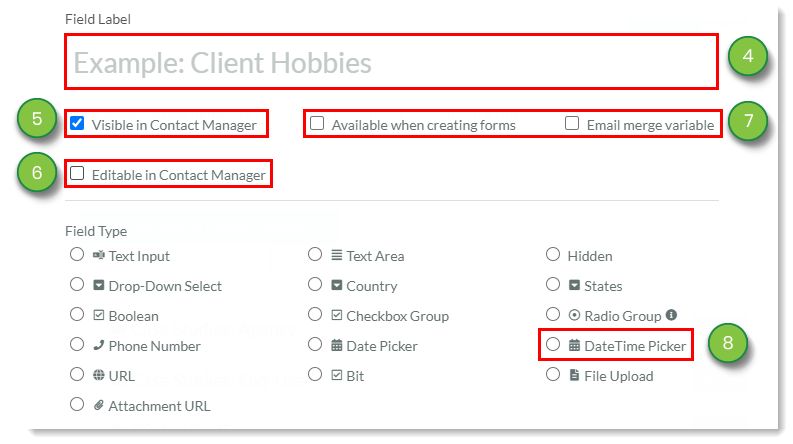The image size is (793, 444).
Task: Click the Attachment URL paperclip icon
Action: [99, 405]
